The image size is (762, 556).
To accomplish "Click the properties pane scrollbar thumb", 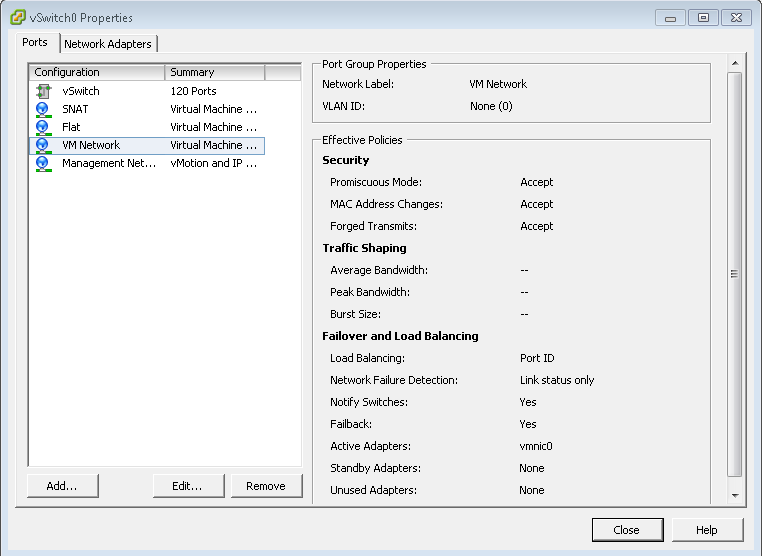I will pos(735,274).
